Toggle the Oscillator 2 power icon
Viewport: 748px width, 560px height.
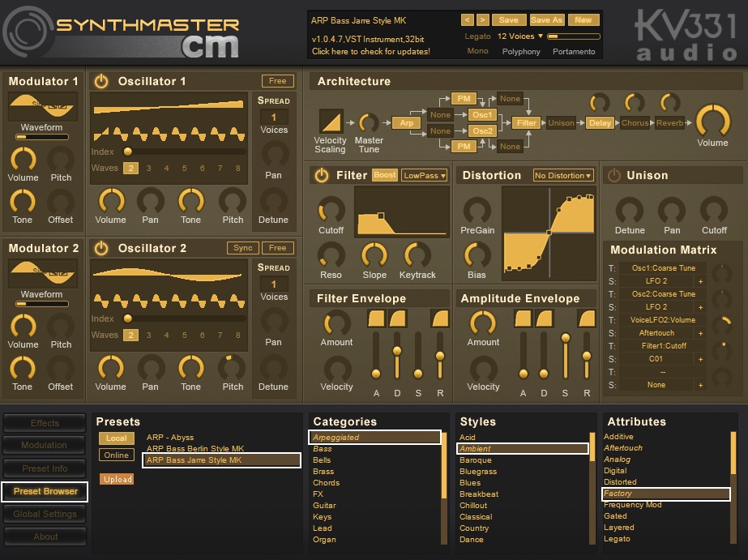coord(101,248)
